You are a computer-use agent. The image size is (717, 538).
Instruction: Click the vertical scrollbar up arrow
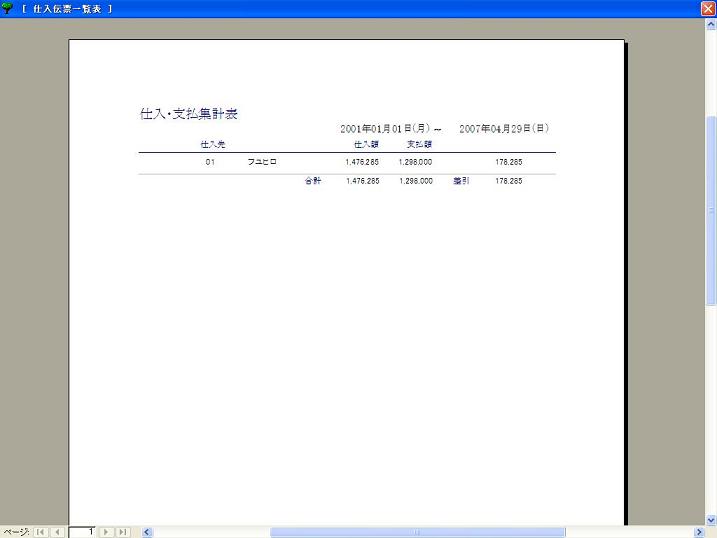[711, 25]
